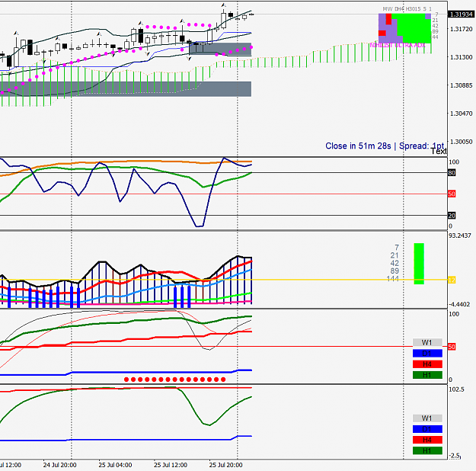Image resolution: width=476 pixels, height=471 pixels.
Task: Click the 'MW DH4 H3015 5 1' heatmap header
Action: pos(407,9)
